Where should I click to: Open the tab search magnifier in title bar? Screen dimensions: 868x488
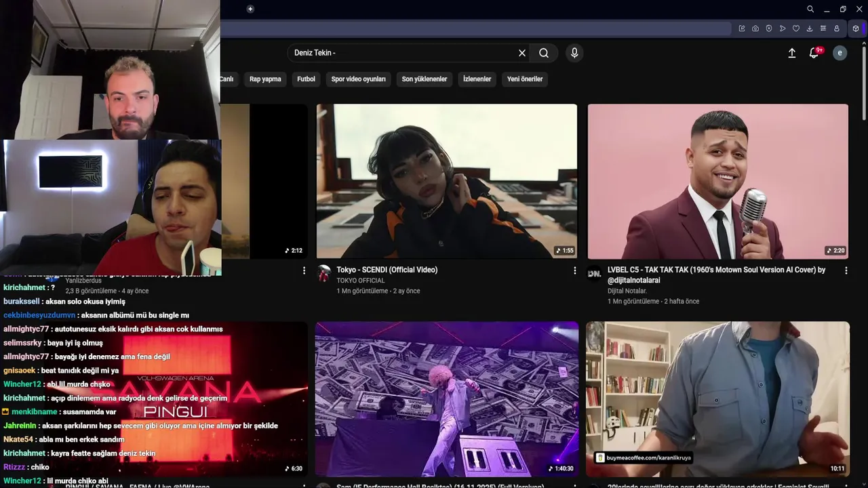[810, 9]
